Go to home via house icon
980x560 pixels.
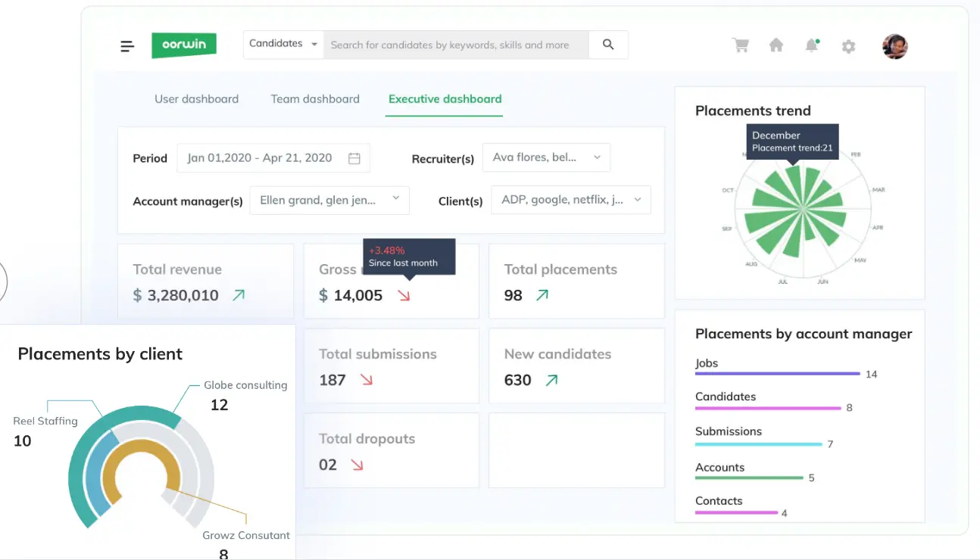[x=776, y=45]
